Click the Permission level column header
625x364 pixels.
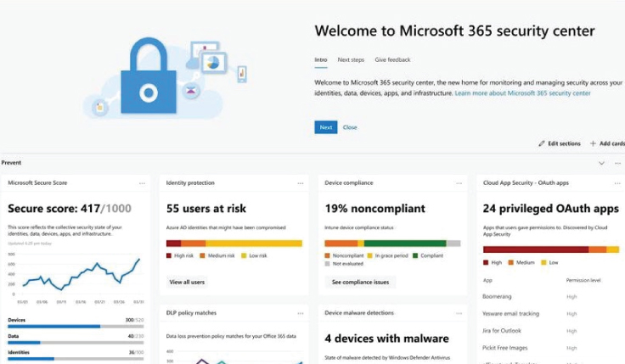[583, 280]
